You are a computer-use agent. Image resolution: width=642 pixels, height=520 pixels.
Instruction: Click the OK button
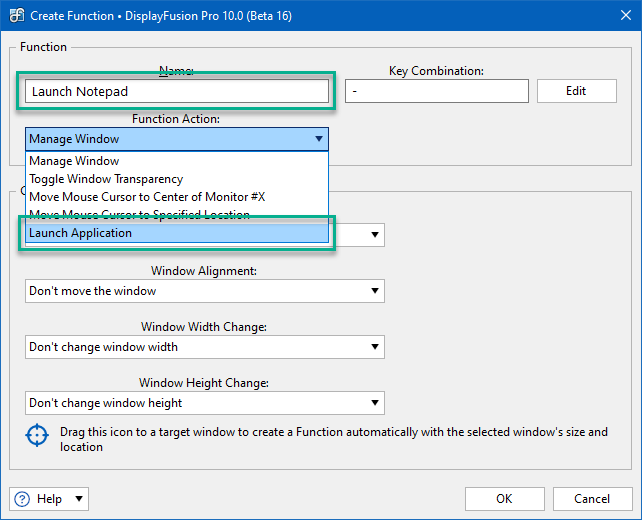click(x=504, y=498)
